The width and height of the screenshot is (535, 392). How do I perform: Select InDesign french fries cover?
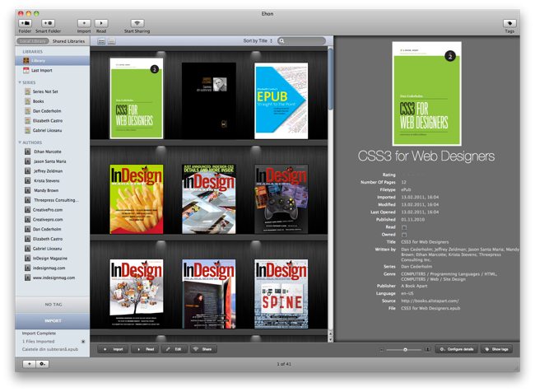(x=137, y=199)
